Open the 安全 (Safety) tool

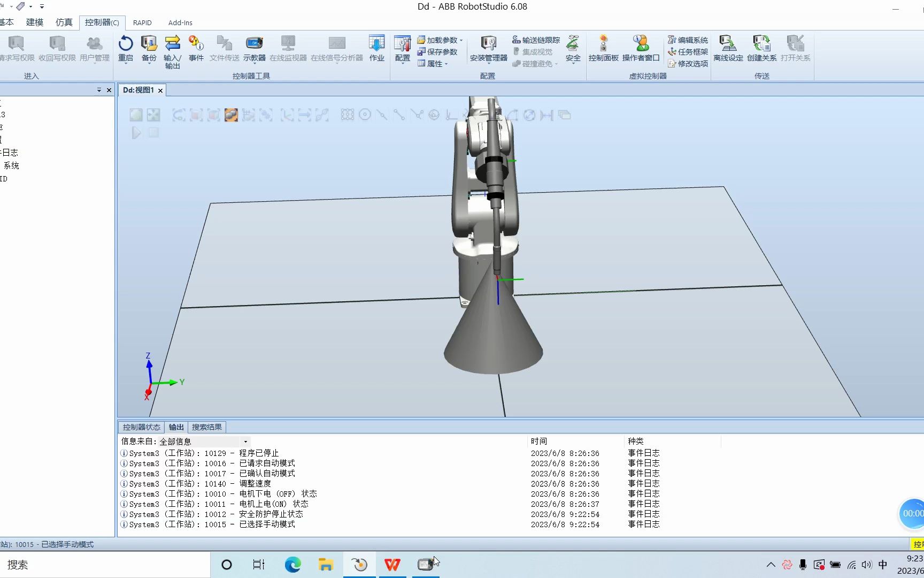[x=573, y=49]
